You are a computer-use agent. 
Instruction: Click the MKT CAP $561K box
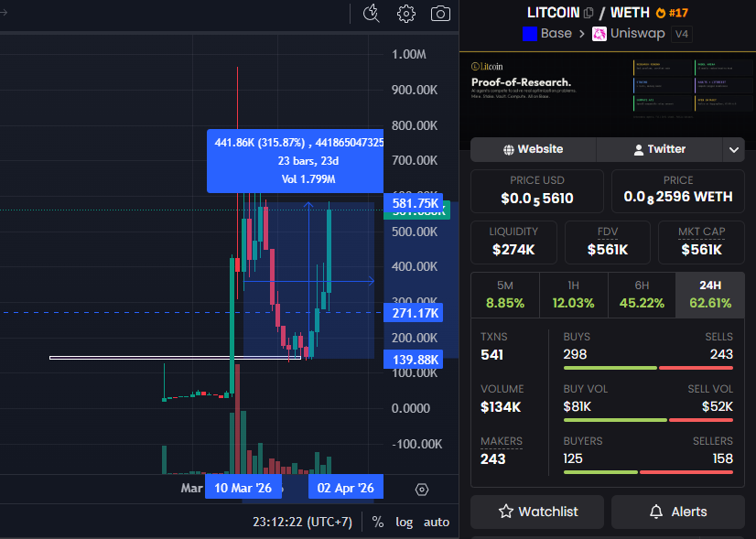pyautogui.click(x=701, y=242)
